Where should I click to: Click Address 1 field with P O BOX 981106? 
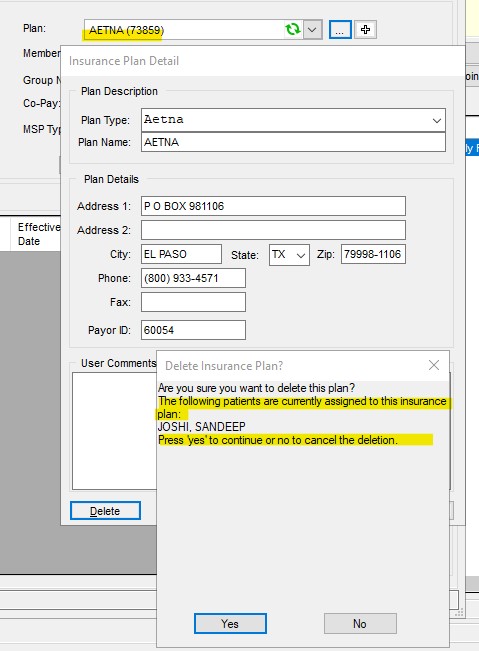(273, 206)
